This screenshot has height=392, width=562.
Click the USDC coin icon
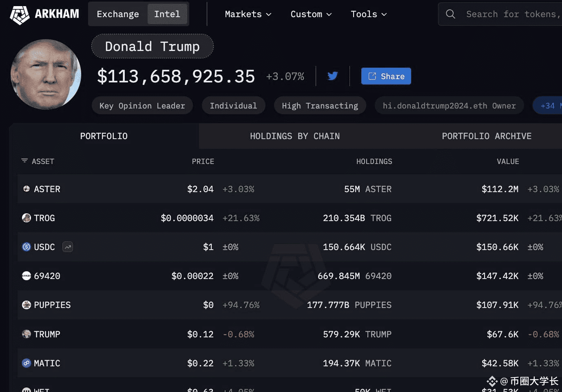point(27,247)
